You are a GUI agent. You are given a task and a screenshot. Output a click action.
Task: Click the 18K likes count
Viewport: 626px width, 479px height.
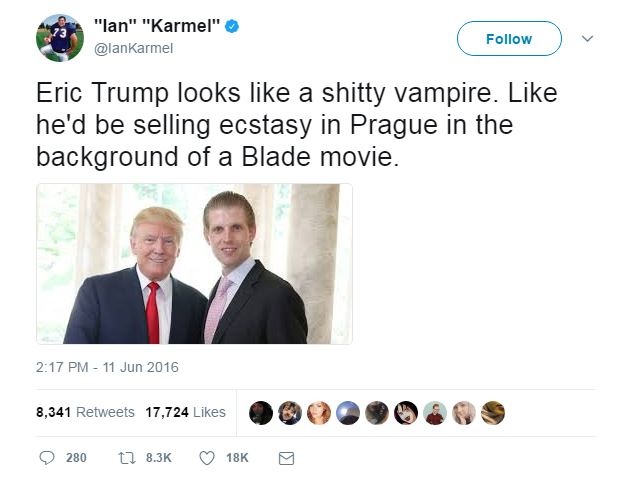coord(237,458)
